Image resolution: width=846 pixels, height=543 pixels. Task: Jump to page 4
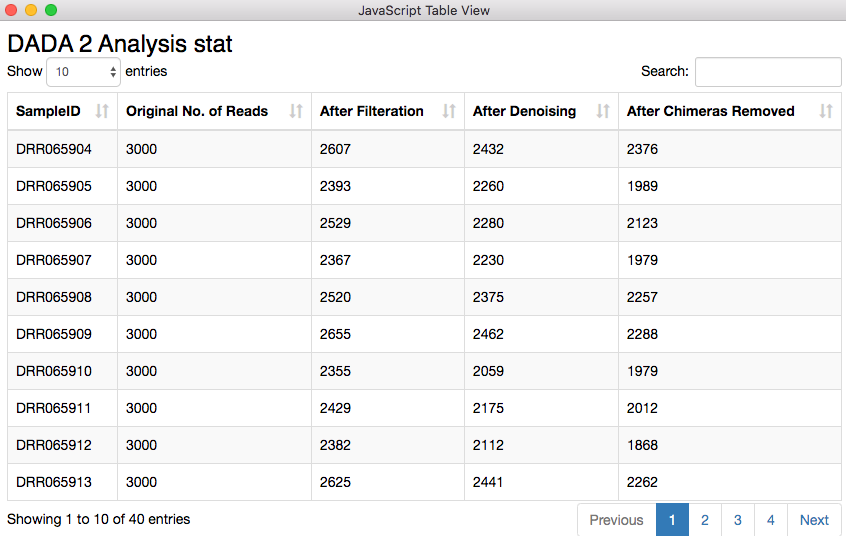(x=770, y=520)
